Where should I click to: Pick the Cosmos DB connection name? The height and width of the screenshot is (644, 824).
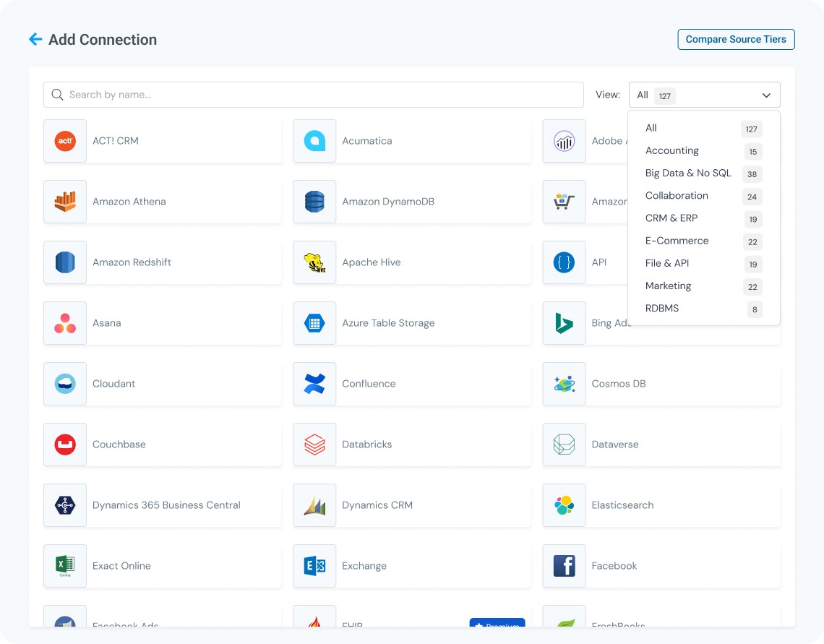coord(619,384)
